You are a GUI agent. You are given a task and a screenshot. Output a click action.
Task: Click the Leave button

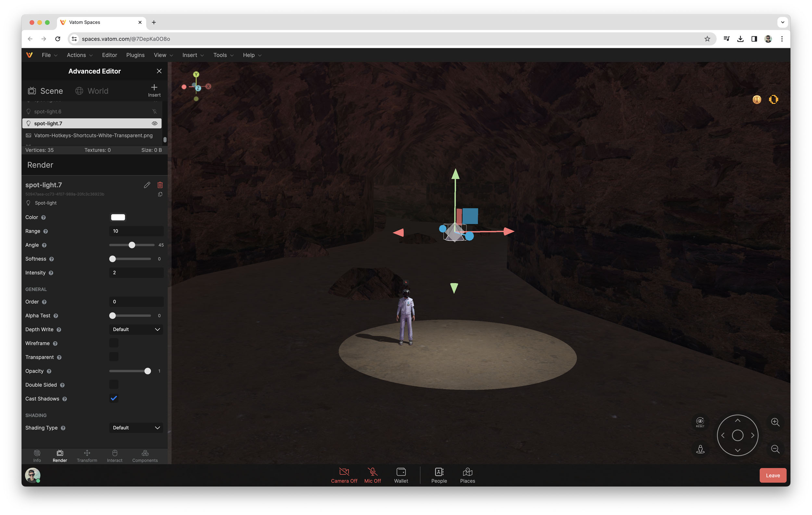point(773,476)
